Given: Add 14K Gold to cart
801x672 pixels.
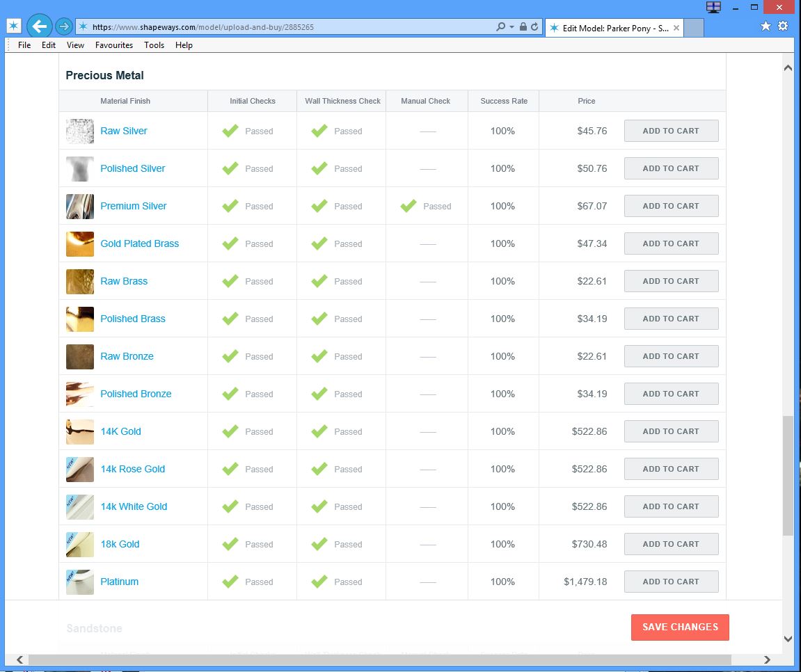Looking at the screenshot, I should (x=672, y=431).
